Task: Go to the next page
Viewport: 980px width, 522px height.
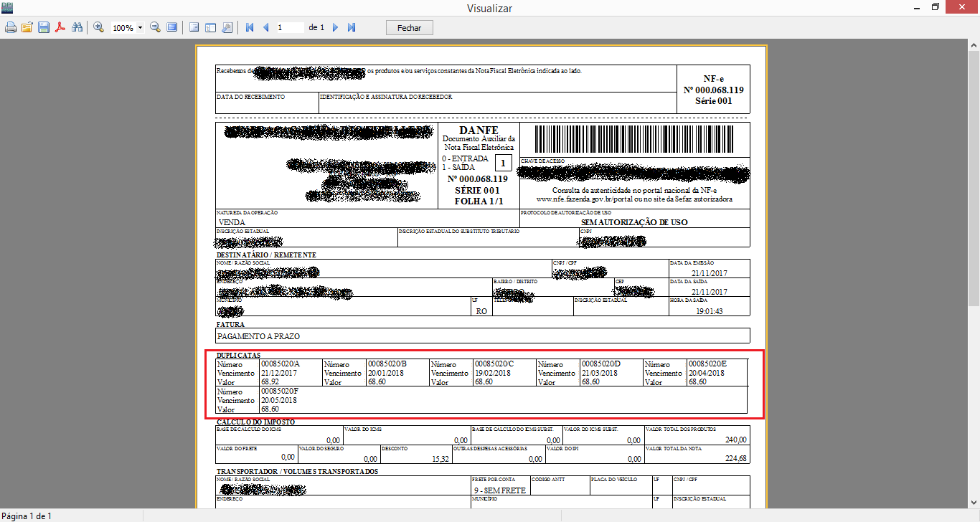Action: [x=335, y=27]
